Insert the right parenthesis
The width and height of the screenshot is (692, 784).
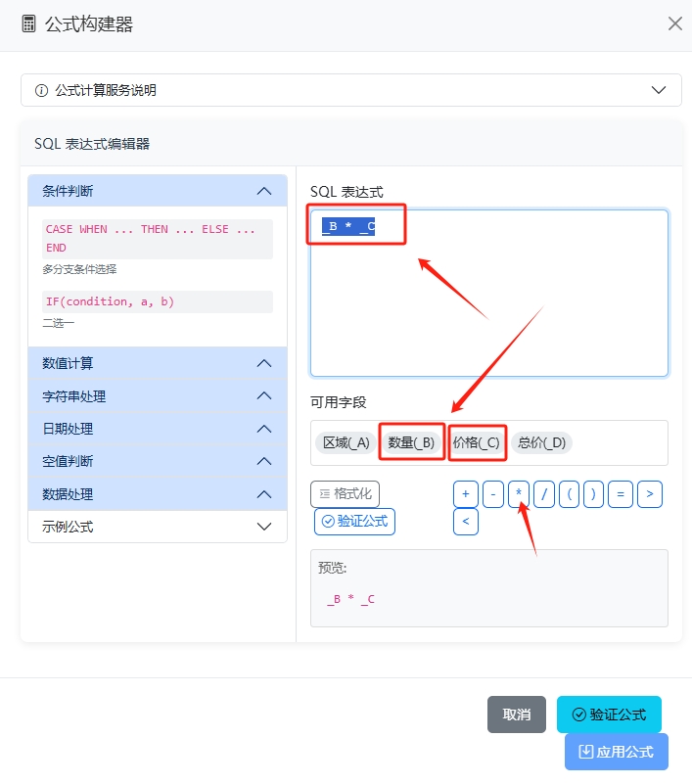pos(593,494)
